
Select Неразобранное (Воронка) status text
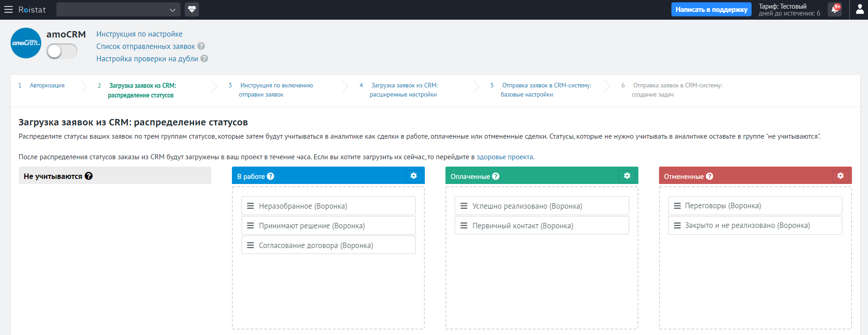coord(303,206)
